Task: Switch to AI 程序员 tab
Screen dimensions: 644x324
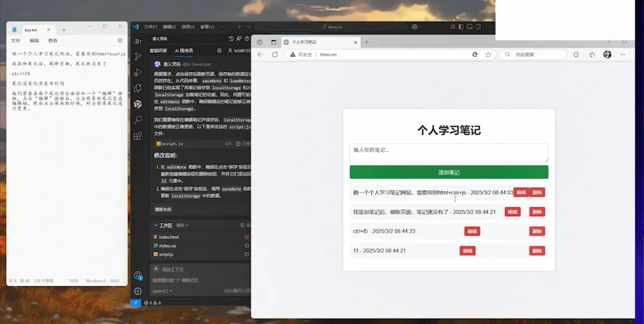Action: (184, 51)
